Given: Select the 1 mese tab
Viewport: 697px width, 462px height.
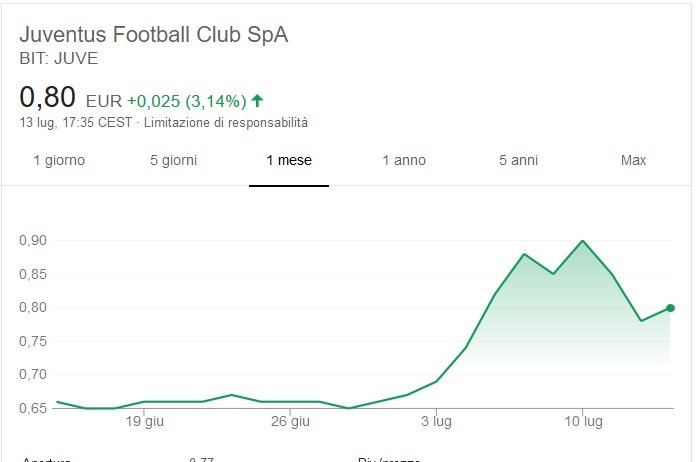Looking at the screenshot, I should click(x=289, y=161).
